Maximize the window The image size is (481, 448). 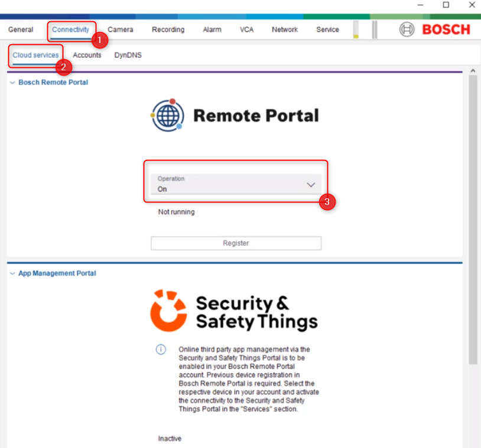point(446,5)
